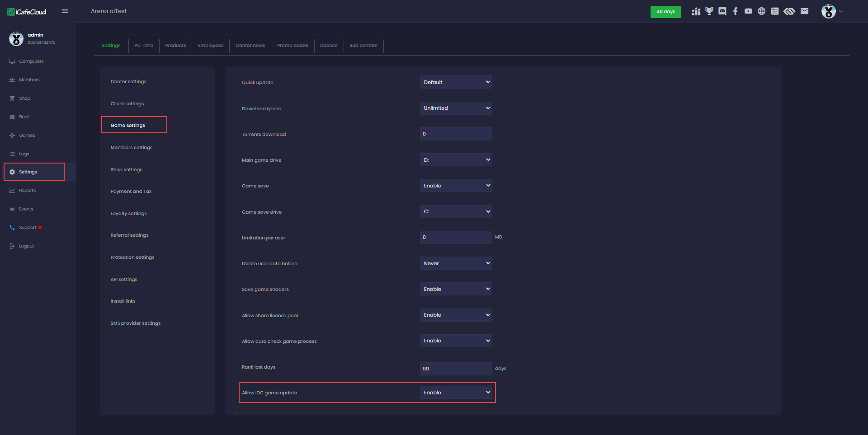Switch to the PC Time tab
The height and width of the screenshot is (435, 868).
(144, 46)
